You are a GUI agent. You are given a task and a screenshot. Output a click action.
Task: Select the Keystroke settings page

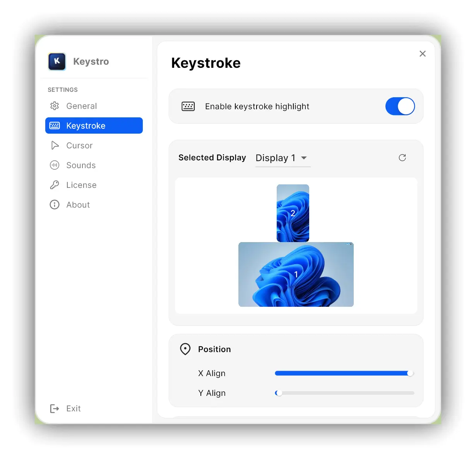(94, 125)
